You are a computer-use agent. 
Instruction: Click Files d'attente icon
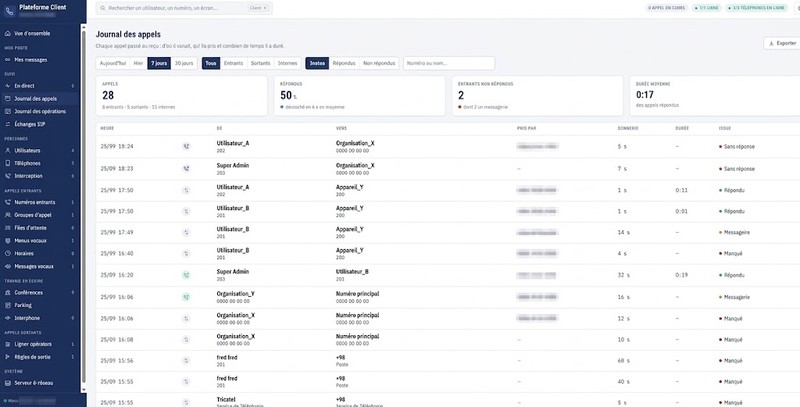[8, 228]
